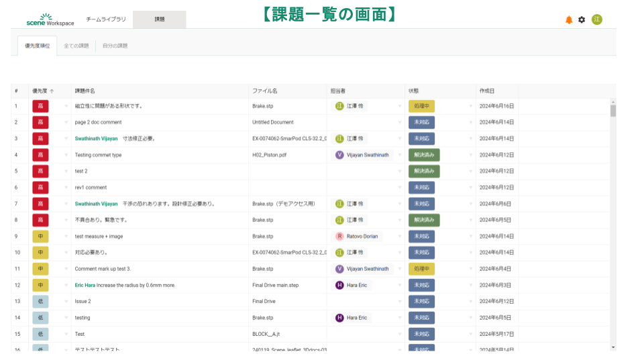644x362 pixels.
Task: Expand the status dropdown for row 1
Action: (470, 106)
